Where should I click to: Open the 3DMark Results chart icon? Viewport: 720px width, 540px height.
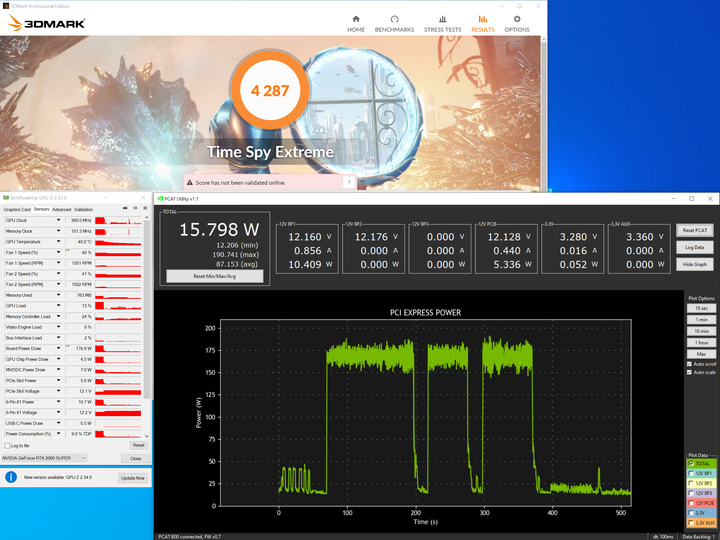click(483, 19)
